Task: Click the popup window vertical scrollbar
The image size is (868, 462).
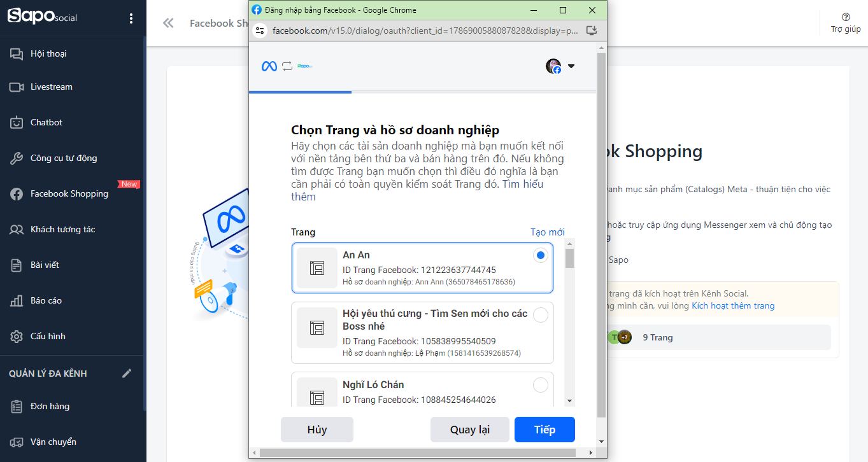Action: (601, 235)
